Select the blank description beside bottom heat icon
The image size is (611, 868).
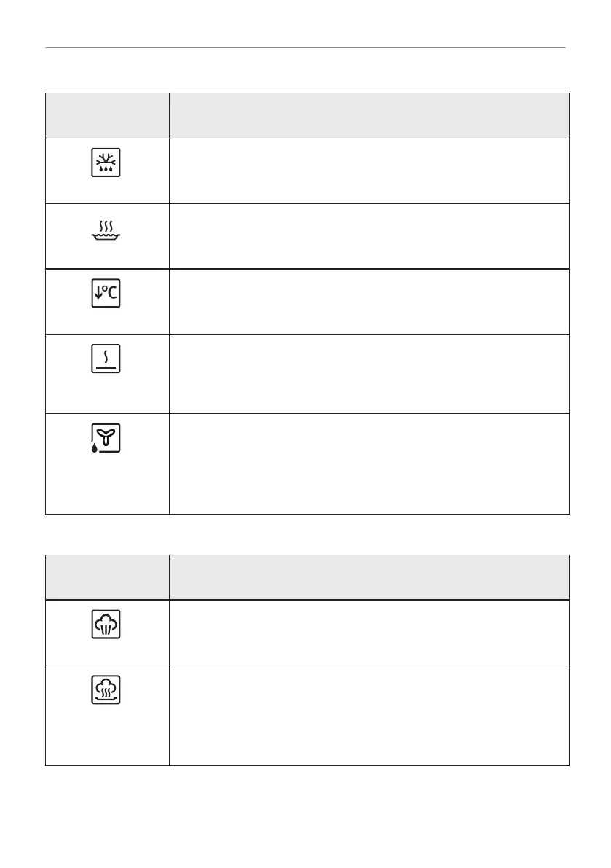[369, 374]
